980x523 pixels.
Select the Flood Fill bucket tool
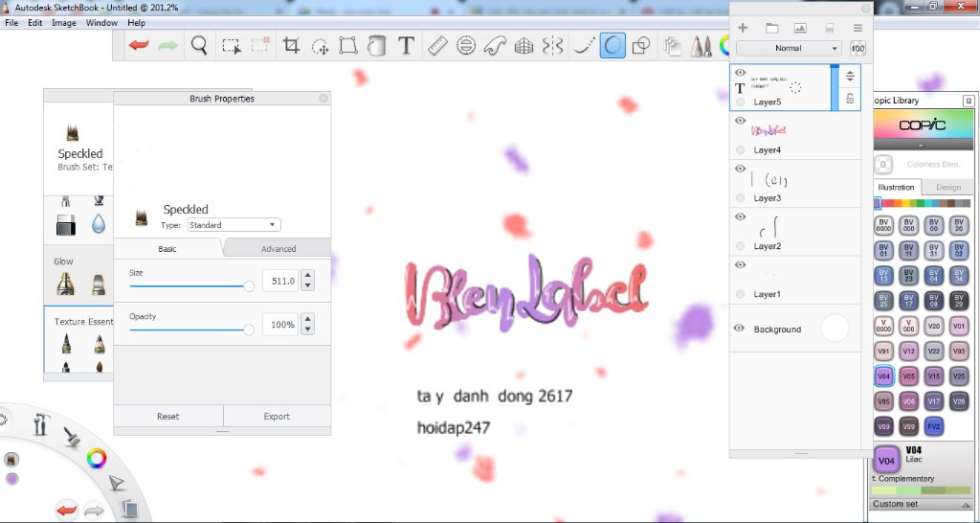(x=376, y=46)
